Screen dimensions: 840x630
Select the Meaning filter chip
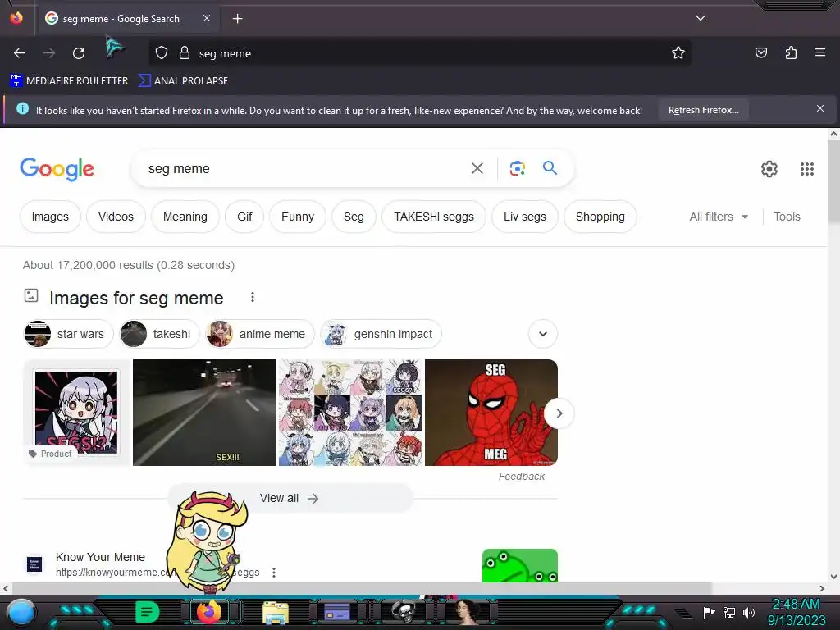click(185, 217)
